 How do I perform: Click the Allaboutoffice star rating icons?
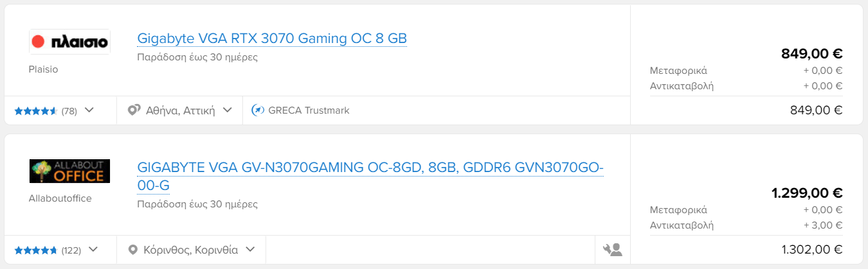coord(36,250)
